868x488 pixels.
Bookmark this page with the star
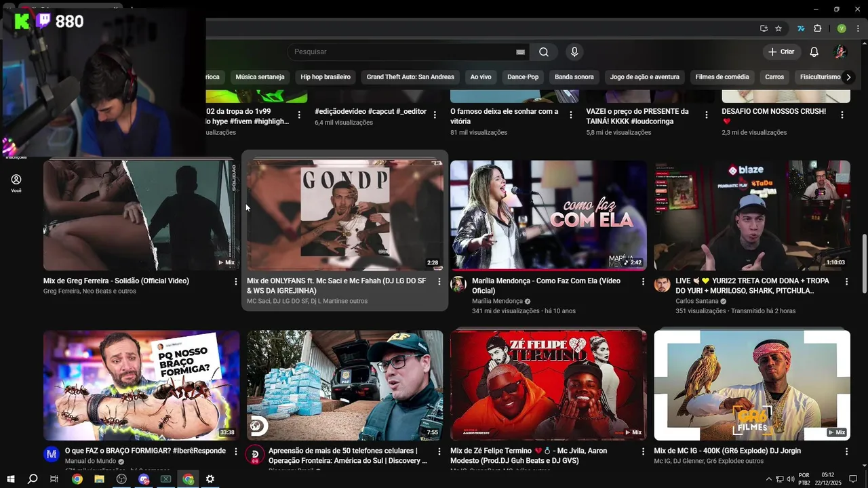(778, 28)
